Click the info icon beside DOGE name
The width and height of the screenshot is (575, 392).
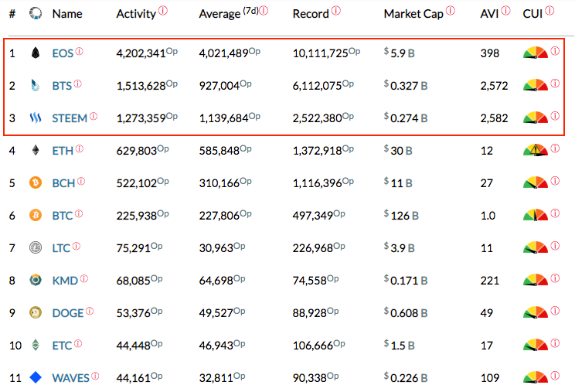90,311
